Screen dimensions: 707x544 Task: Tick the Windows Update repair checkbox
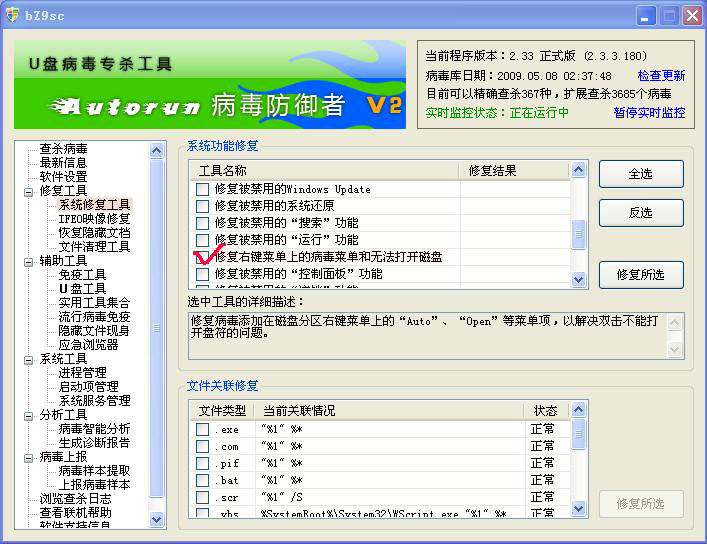point(202,189)
